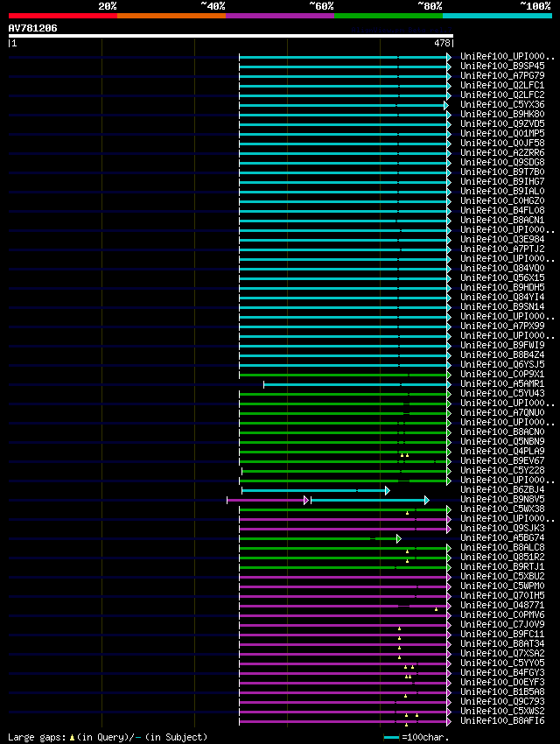560x744 pixels.
Task: Select the UniRef100_B8B4Z4 label
Action: pyautogui.click(x=502, y=354)
